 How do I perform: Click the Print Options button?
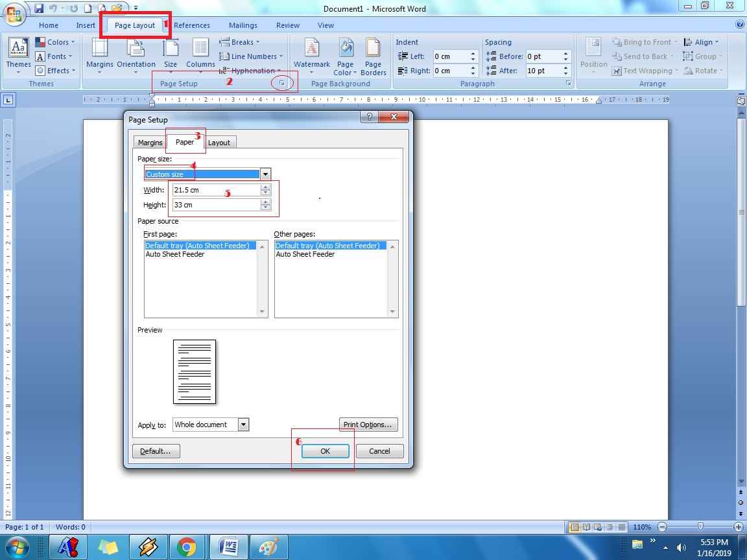[x=368, y=425]
